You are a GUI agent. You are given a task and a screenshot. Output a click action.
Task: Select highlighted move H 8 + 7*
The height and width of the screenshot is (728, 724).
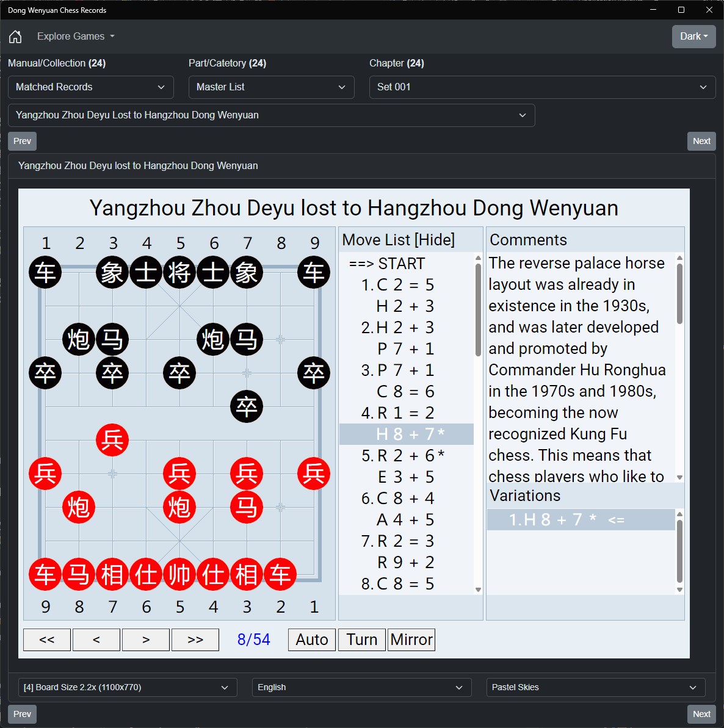pyautogui.click(x=407, y=434)
